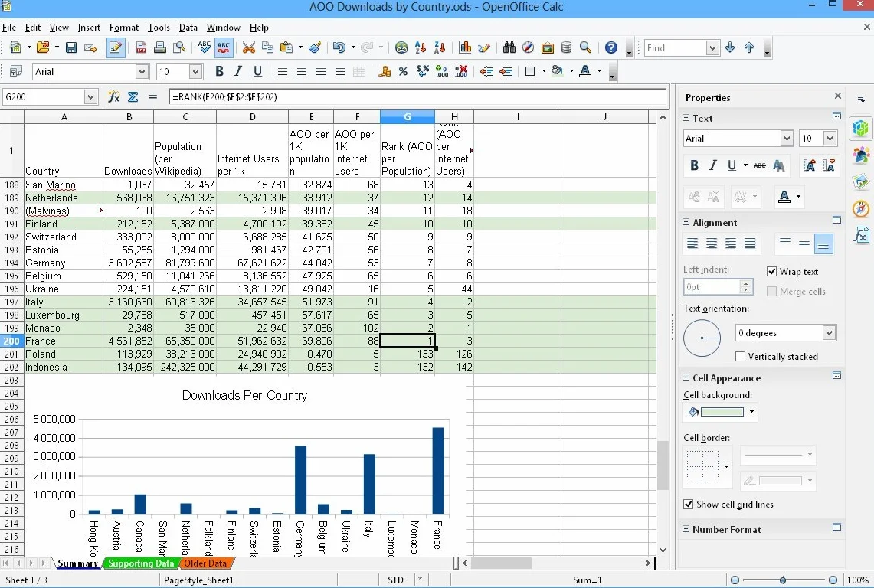This screenshot has height=588, width=874.
Task: Open the Format menu
Action: tap(124, 28)
